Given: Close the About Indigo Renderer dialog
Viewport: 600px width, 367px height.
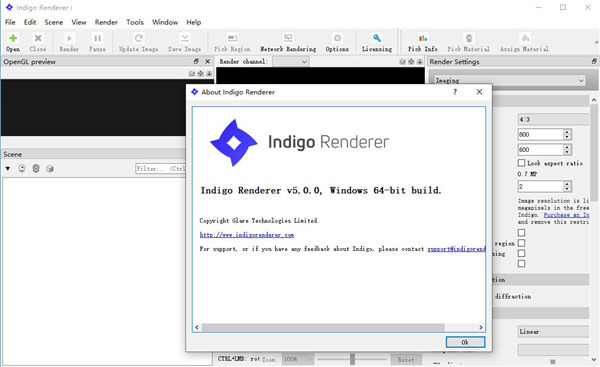Looking at the screenshot, I should [479, 92].
